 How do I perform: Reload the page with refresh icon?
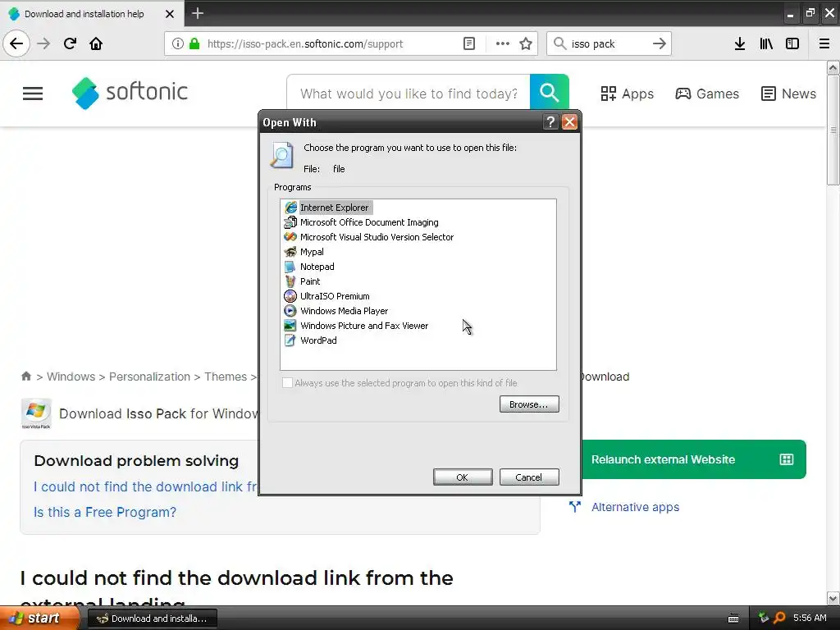click(x=70, y=43)
